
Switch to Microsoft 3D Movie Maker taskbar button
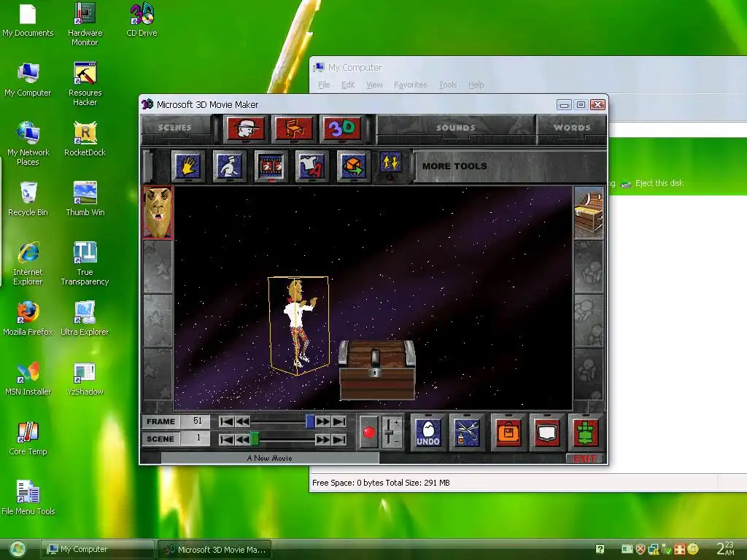(x=214, y=550)
